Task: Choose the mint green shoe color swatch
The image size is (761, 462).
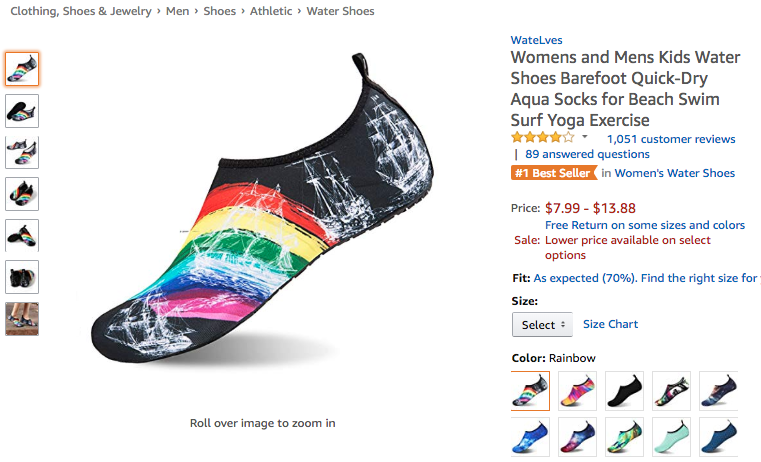Action: [x=671, y=436]
